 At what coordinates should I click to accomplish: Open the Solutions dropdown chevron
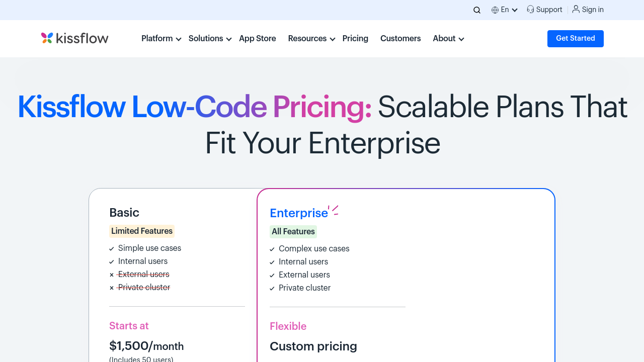coord(229,39)
